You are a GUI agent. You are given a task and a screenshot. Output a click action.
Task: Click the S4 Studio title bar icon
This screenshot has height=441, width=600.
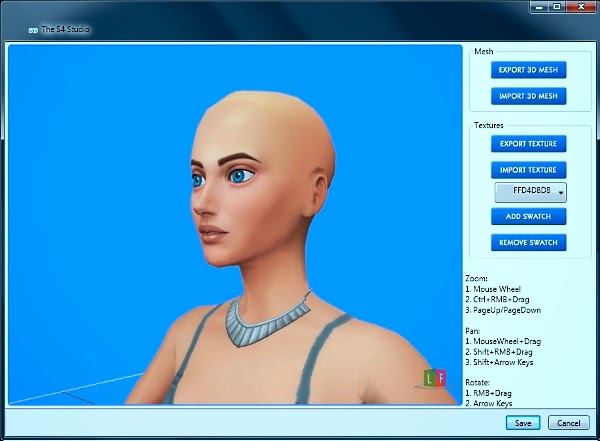point(33,30)
